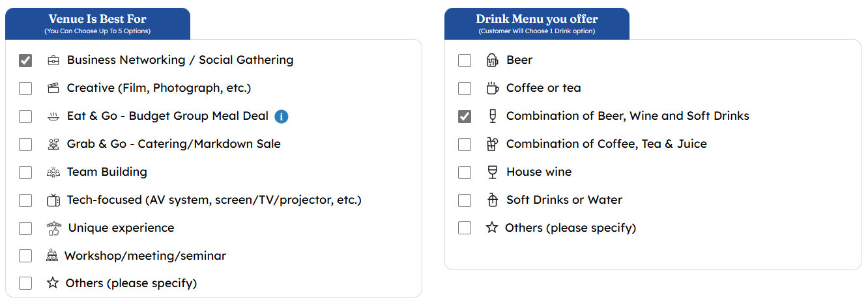Click the info icon beside Eat & Go

(282, 117)
